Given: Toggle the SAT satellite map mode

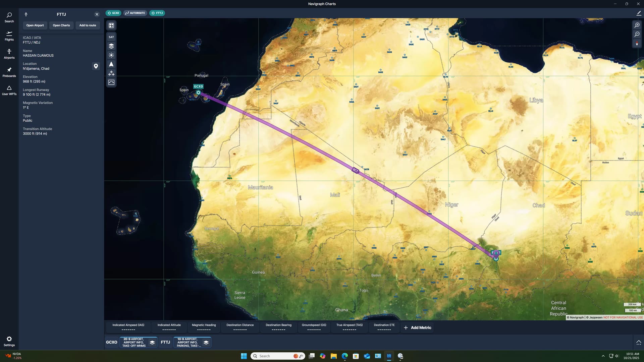Looking at the screenshot, I should (x=111, y=37).
